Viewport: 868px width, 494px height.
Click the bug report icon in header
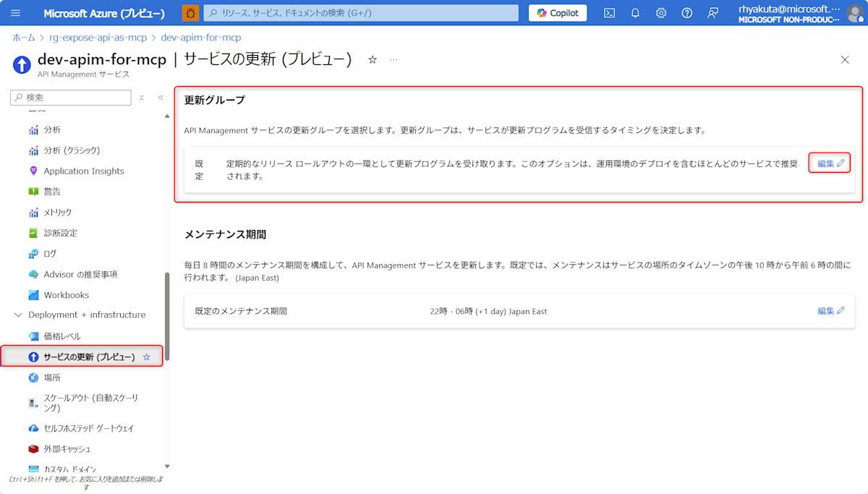point(190,13)
